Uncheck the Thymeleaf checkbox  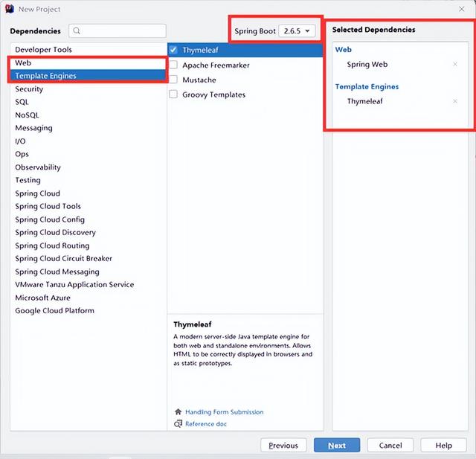coord(173,50)
